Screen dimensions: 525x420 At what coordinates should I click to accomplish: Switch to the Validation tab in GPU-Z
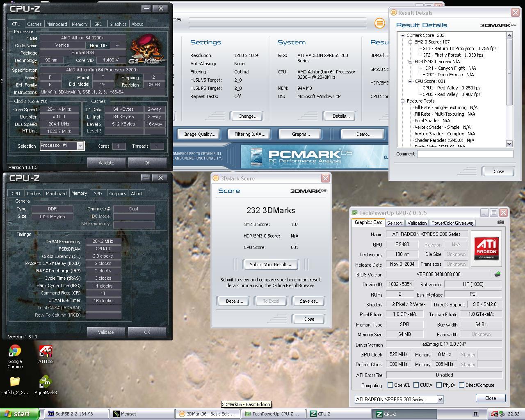[417, 223]
